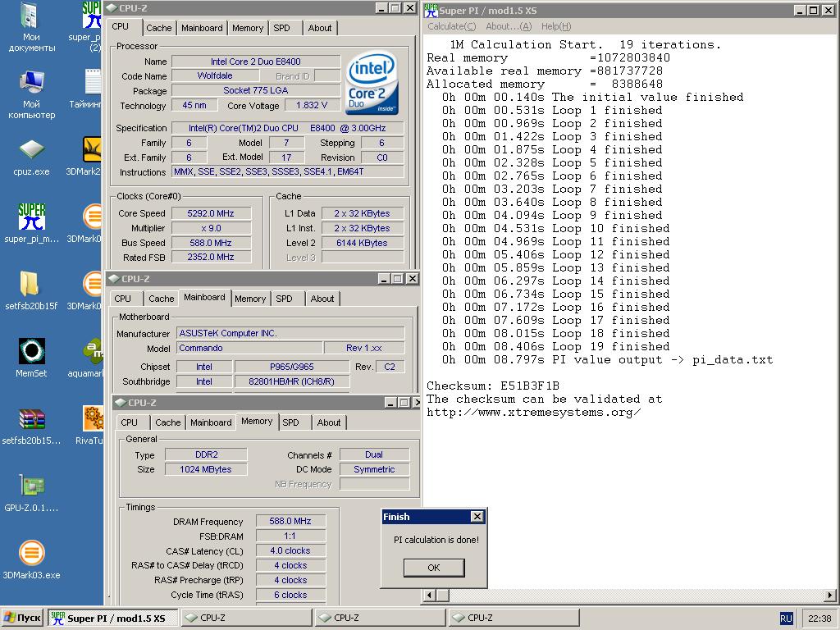Click Super PI horizontal scrollbar right arrow
This screenshot has height=630, width=840.
tap(830, 596)
